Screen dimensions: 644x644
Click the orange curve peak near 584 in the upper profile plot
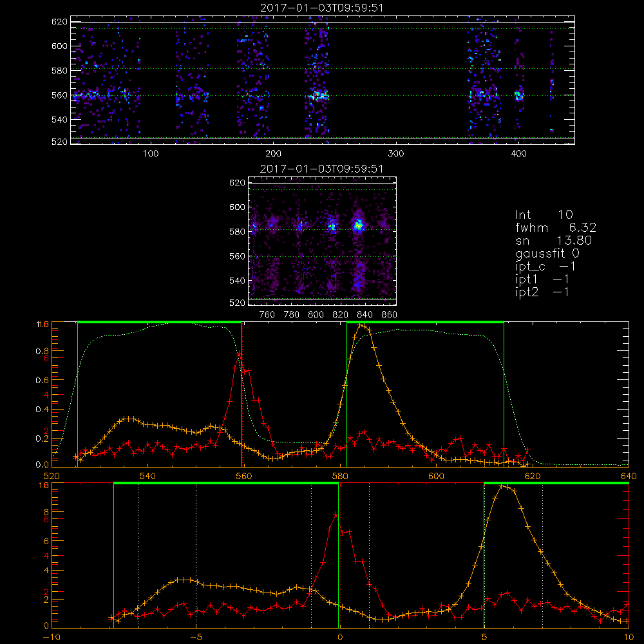click(361, 325)
